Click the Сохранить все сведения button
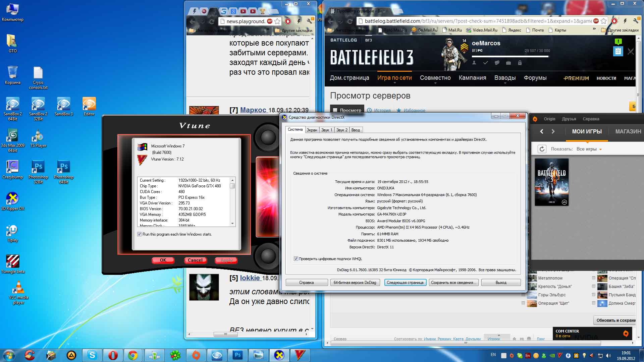The image size is (644, 362). tap(453, 283)
